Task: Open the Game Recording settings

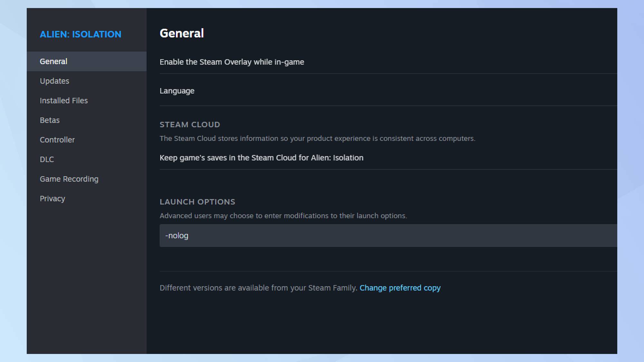Action: click(x=69, y=179)
